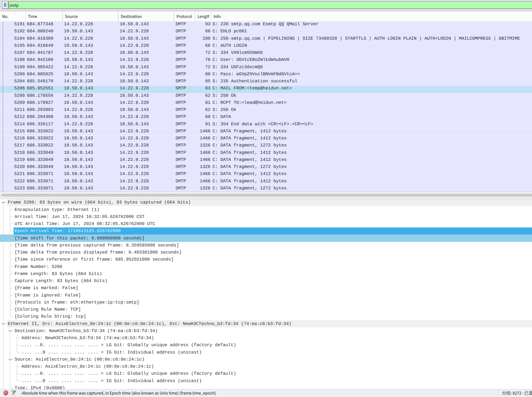Image resolution: width=532 pixels, height=397 pixels.
Task: Collapse the Destination NewH3CTechno subtree
Action: pos(10,331)
